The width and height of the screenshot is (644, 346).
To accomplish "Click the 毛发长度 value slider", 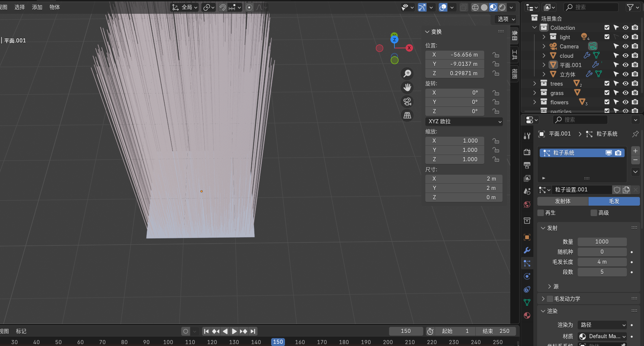I will click(x=602, y=262).
